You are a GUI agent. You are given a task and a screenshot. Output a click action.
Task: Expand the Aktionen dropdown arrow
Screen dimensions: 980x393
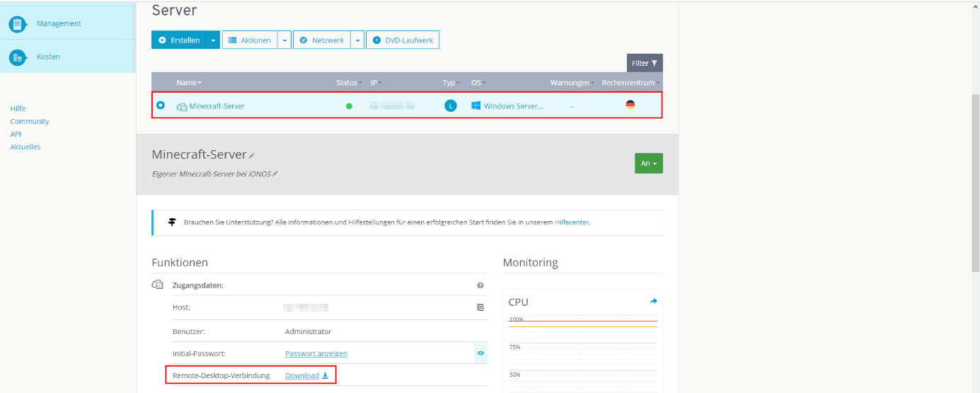[x=284, y=40]
